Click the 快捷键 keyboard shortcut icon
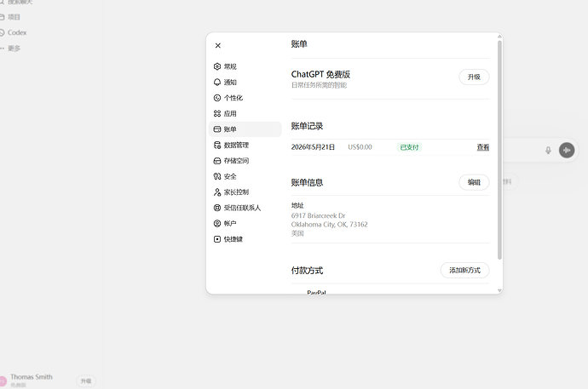This screenshot has height=389, width=588. click(217, 239)
